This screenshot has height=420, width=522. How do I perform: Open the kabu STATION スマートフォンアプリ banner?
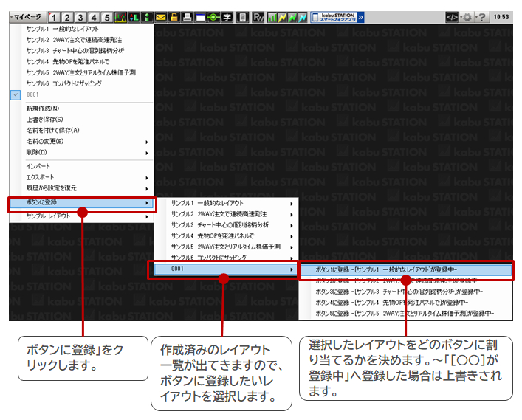[334, 17]
